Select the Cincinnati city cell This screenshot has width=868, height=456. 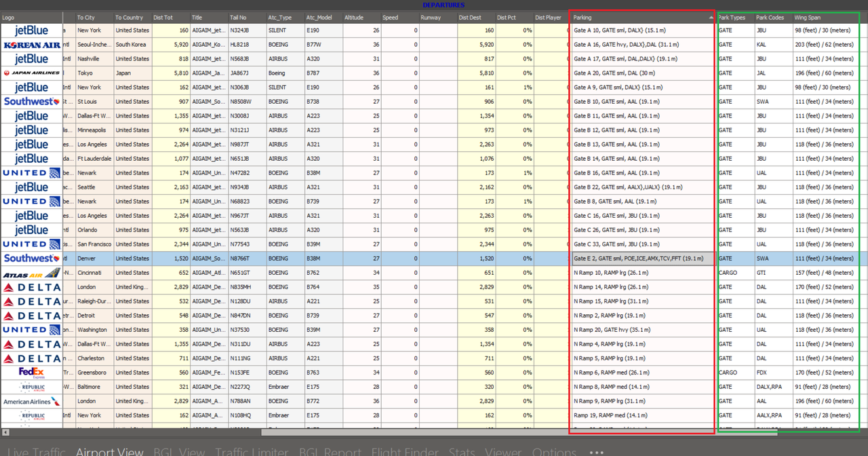94,273
